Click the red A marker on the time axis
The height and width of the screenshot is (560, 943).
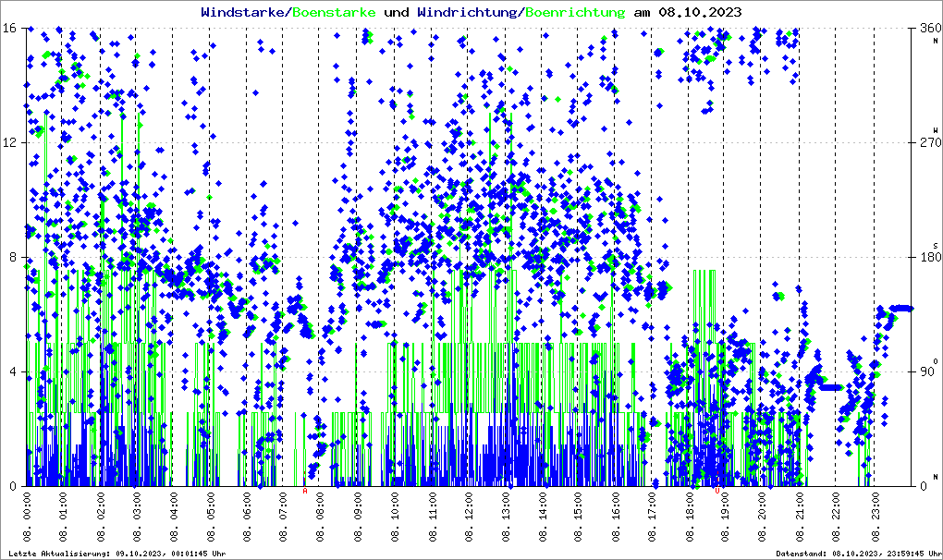click(305, 492)
